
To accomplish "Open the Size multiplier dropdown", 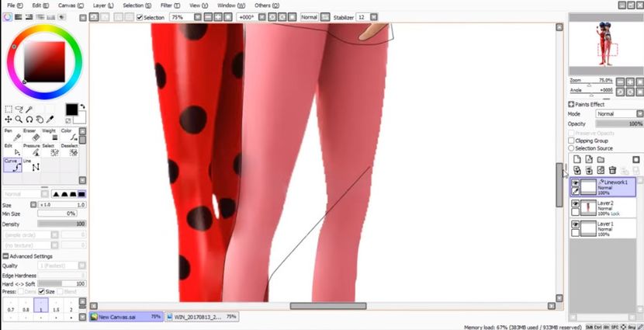I will [33, 205].
